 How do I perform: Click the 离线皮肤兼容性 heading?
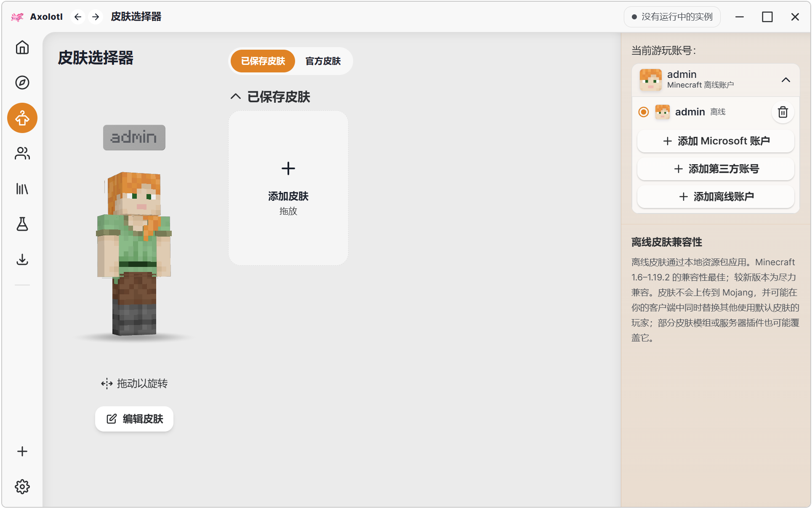667,242
